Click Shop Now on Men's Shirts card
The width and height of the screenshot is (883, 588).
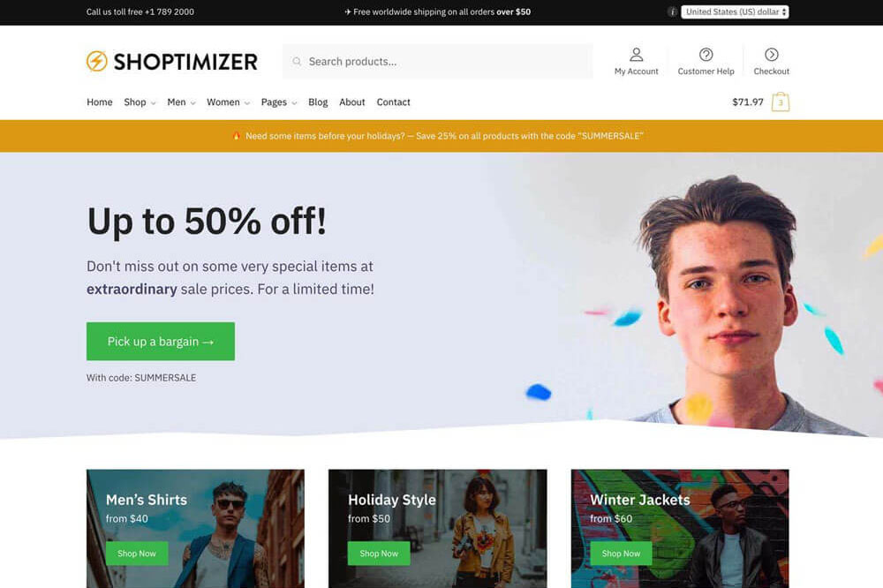137,554
